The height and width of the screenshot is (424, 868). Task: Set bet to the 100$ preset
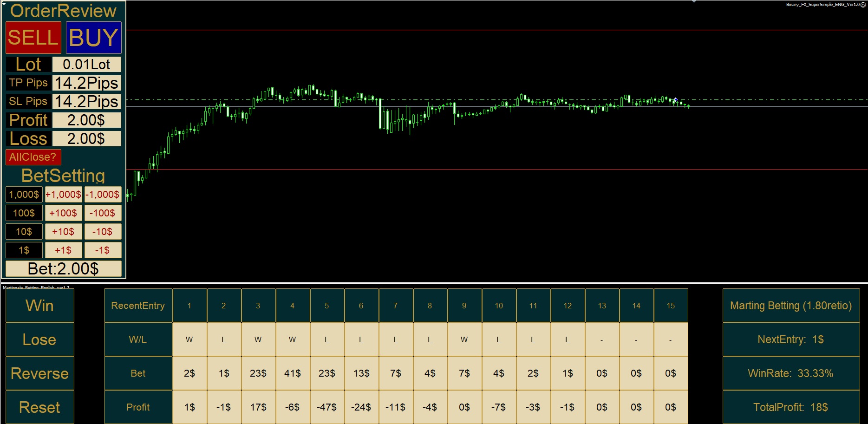coord(24,213)
